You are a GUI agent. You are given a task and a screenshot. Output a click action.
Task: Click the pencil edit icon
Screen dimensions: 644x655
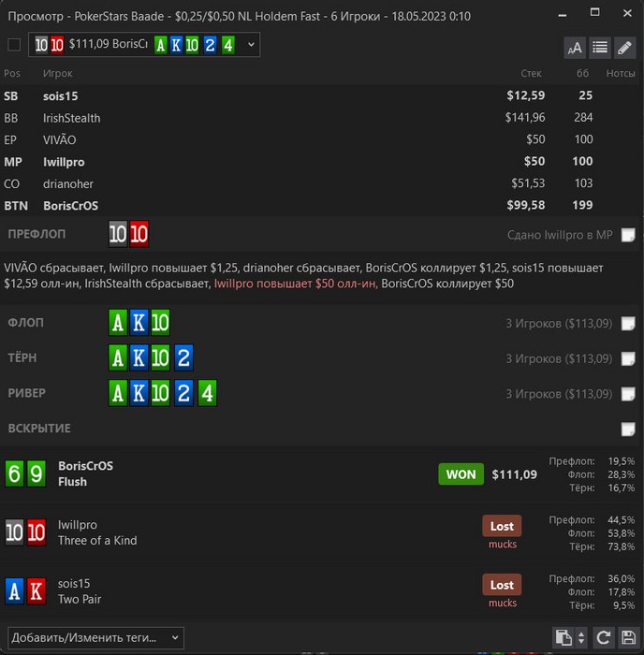pyautogui.click(x=624, y=47)
